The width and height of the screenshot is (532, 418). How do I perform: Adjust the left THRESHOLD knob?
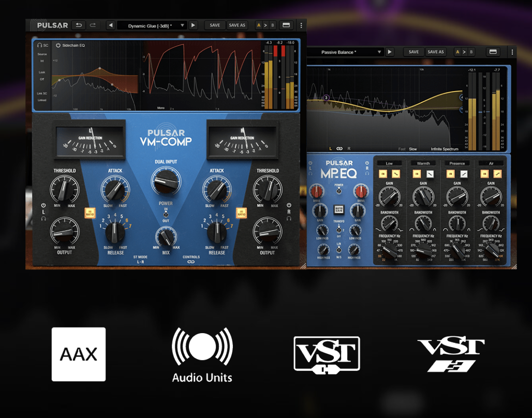tap(65, 190)
